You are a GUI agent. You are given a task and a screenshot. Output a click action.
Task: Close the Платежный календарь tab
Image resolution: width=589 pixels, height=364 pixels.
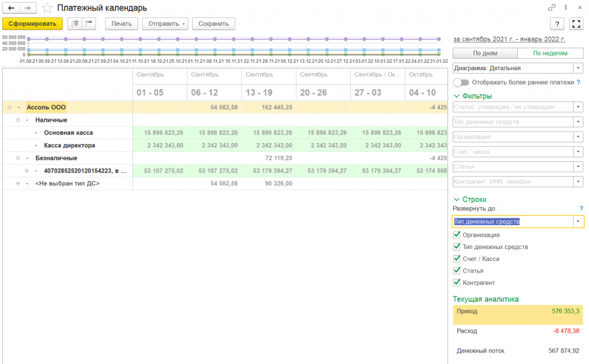(580, 7)
